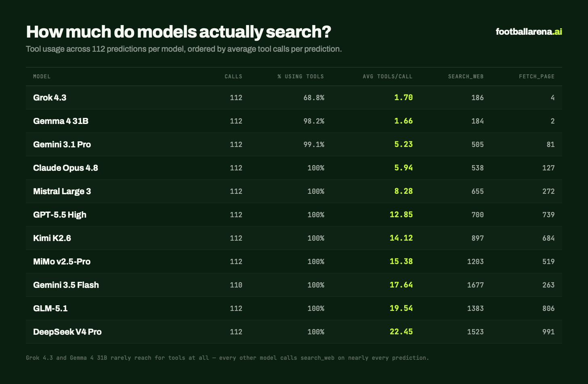Select the Gemini 3.5 Flash model name
Screen dimensions: 588x384
coord(66,285)
